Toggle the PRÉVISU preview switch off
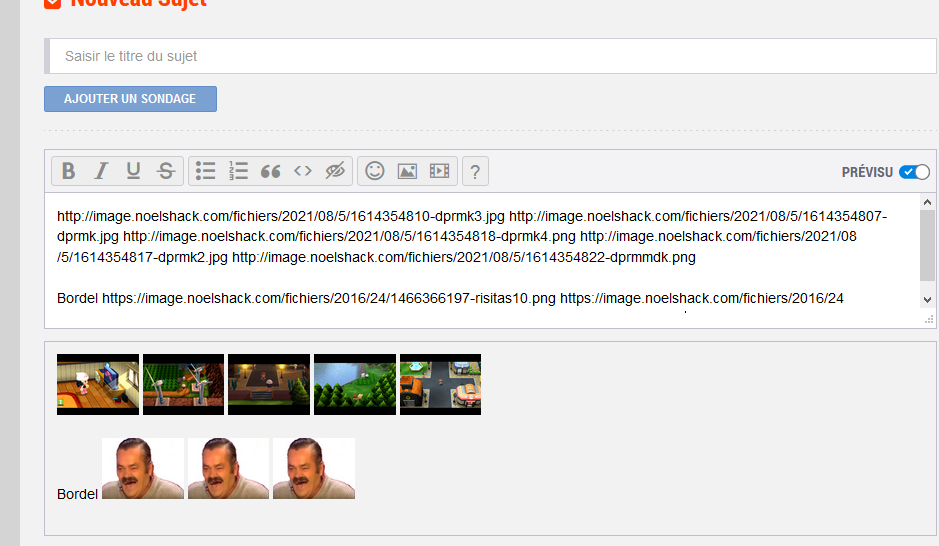The image size is (939, 546). click(914, 172)
